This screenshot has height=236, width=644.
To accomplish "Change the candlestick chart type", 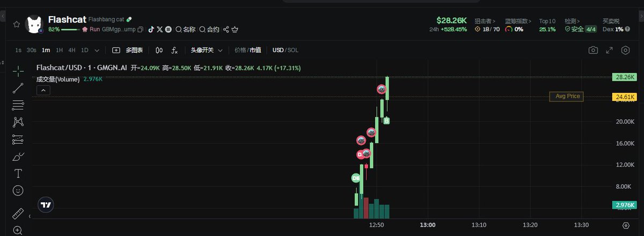I will (159, 50).
